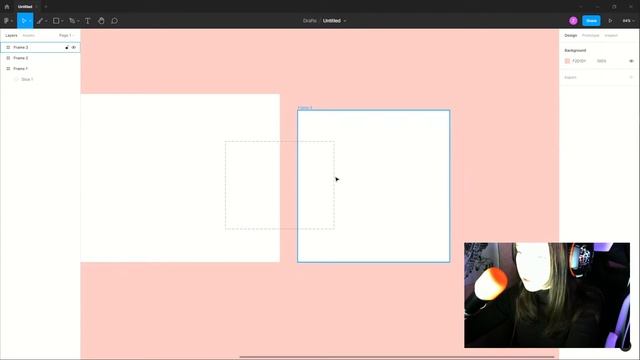Edit the Background hex color field
This screenshot has height=360, width=640.
pos(579,61)
